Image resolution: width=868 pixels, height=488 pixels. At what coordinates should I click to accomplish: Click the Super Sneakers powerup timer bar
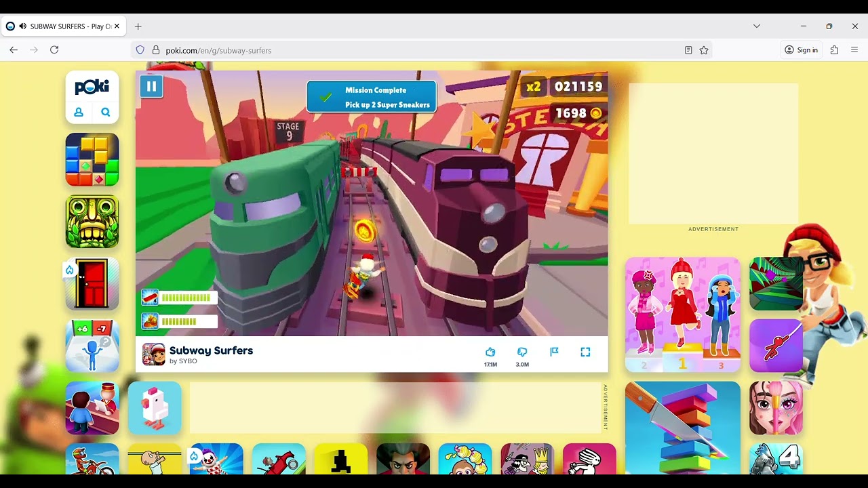(x=180, y=298)
